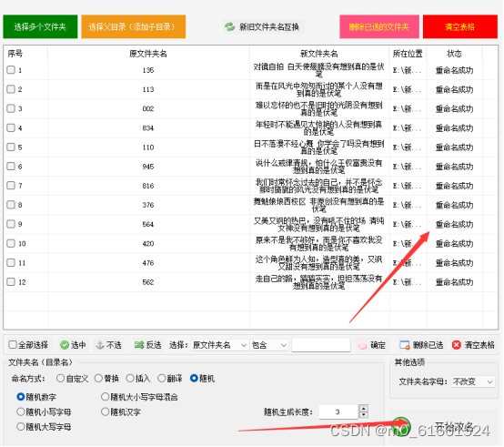Click the green 开始改名 start icon
Viewport: 504px width, 447px height.
click(401, 427)
